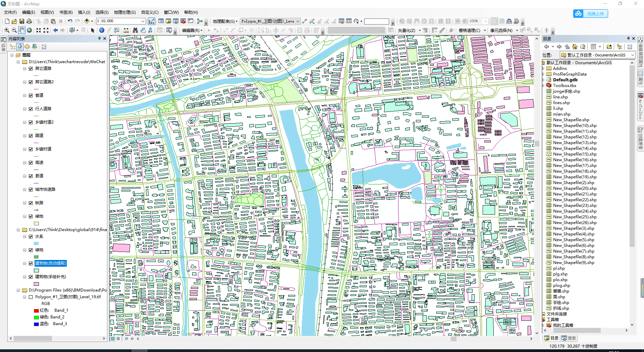Screen dimensions: 644x352
Task: Click the Find binoculars icon
Action: [x=135, y=30]
